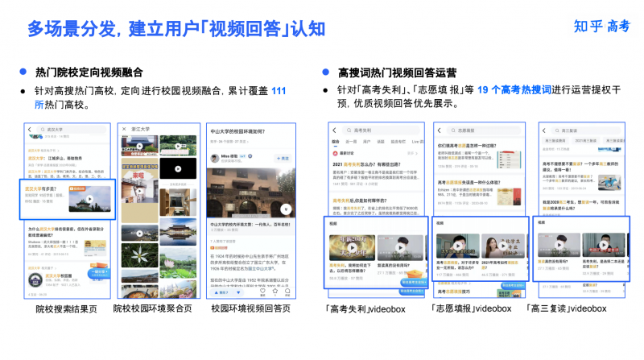
Task: Play the first video in 高三复读 videobox
Action: pos(559,245)
